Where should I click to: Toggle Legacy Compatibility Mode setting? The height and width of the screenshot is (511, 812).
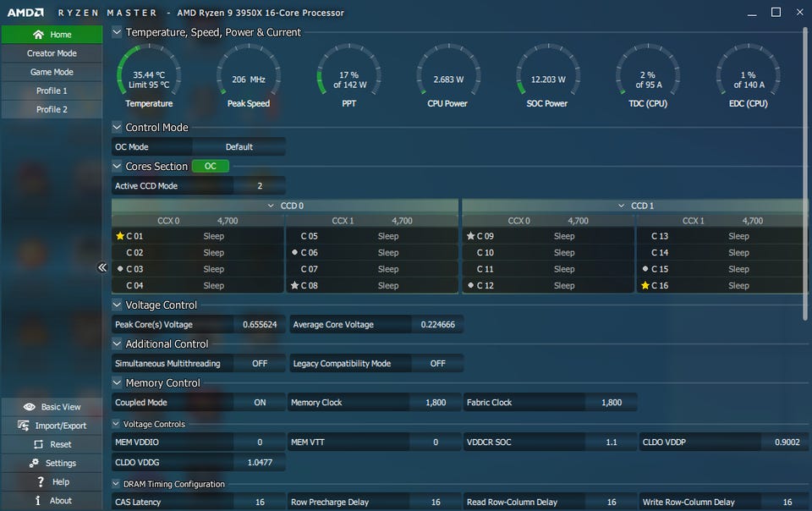(x=437, y=364)
